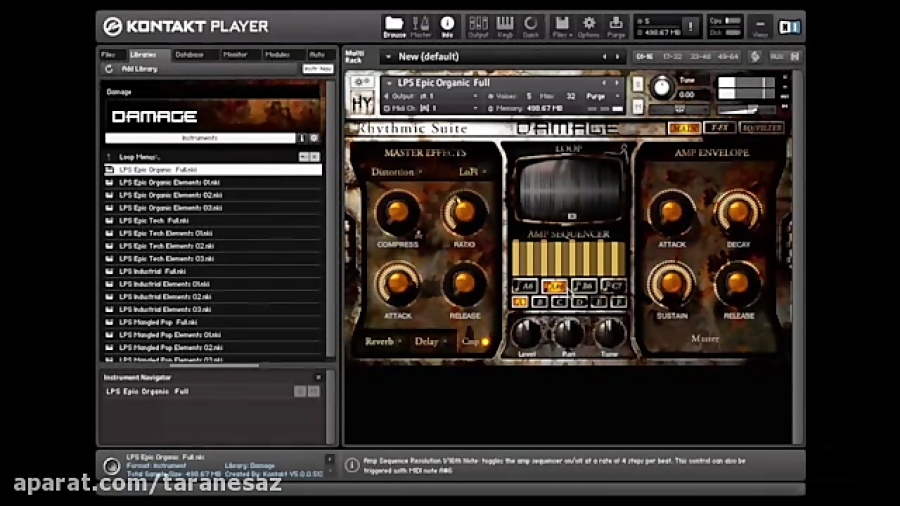Screen dimensions: 900x506
Task: Click the panic exclamation button
Action: 690,26
